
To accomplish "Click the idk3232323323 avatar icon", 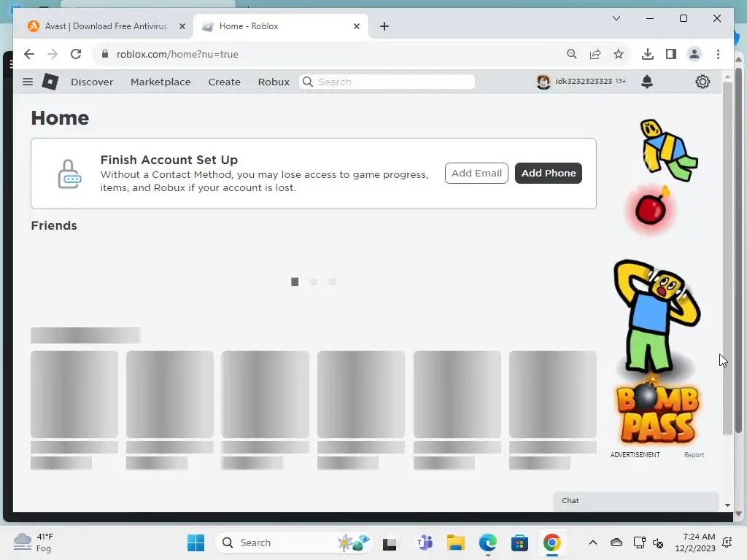I will [x=543, y=82].
